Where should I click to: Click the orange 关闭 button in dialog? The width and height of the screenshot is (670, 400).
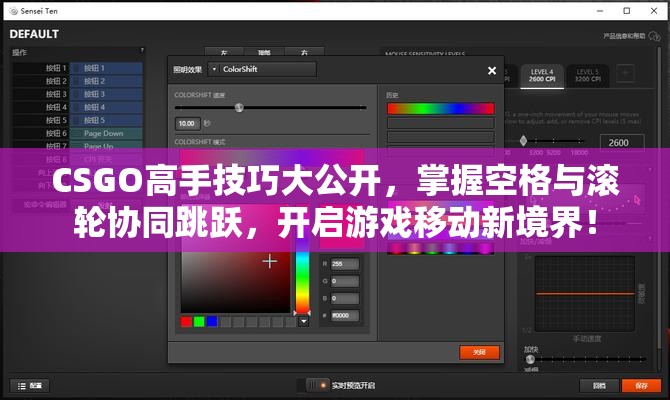pyautogui.click(x=479, y=352)
